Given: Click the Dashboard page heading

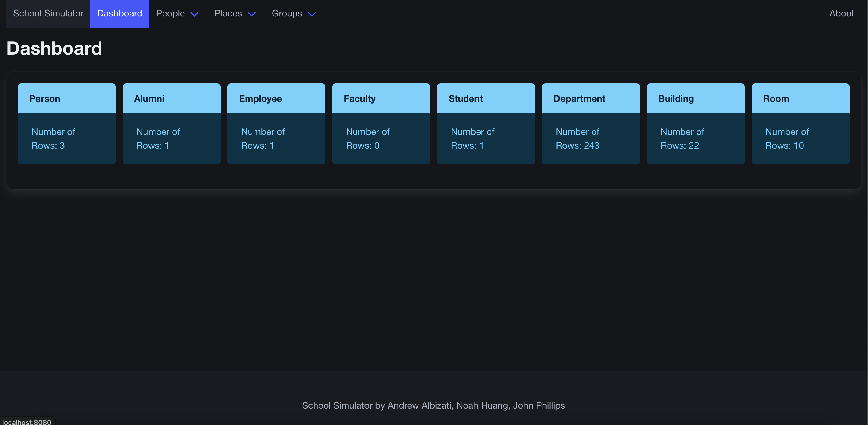Looking at the screenshot, I should [x=54, y=48].
